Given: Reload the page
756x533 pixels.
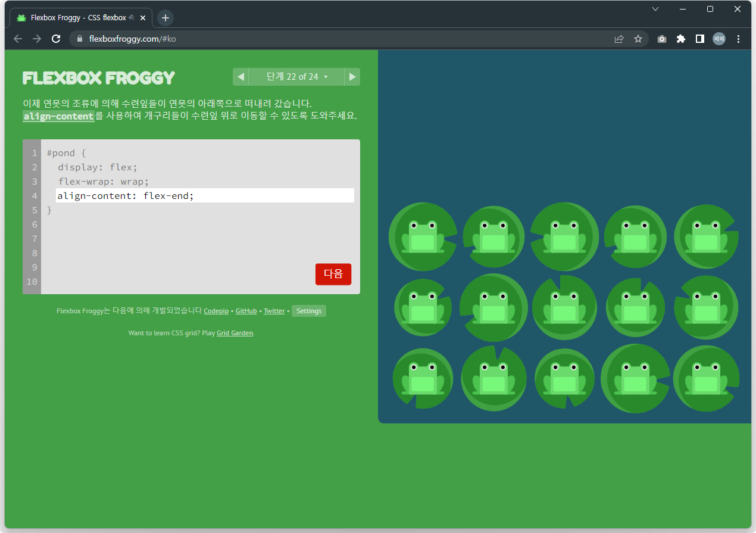Looking at the screenshot, I should [56, 39].
